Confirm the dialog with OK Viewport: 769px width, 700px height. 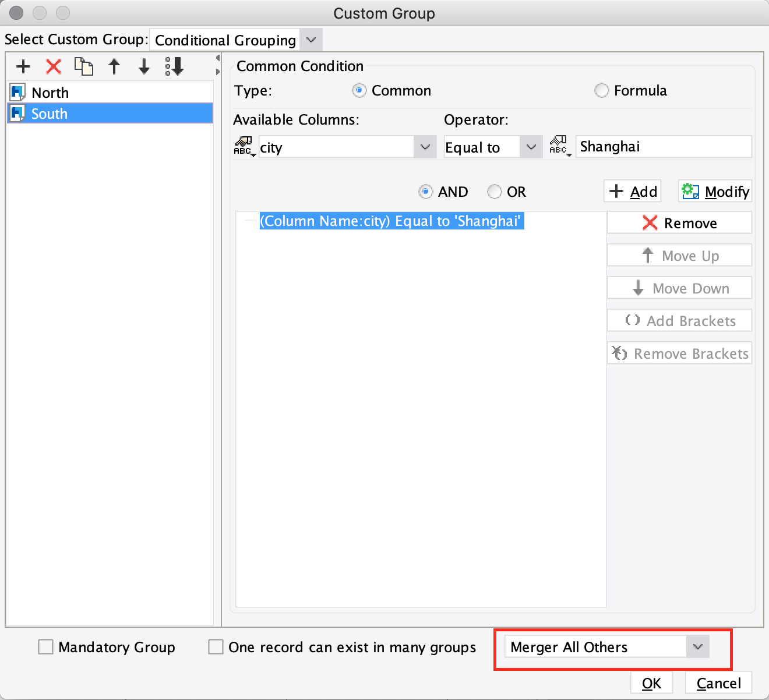tap(651, 683)
